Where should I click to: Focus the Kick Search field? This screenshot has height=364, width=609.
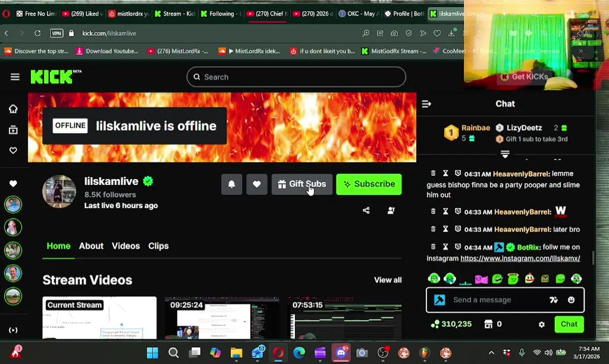click(296, 77)
